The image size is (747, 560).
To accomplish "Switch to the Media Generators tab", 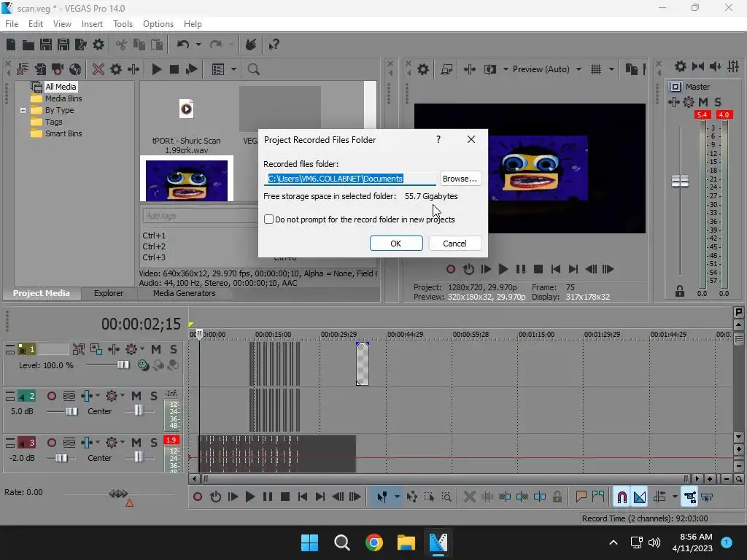I will pyautogui.click(x=185, y=293).
